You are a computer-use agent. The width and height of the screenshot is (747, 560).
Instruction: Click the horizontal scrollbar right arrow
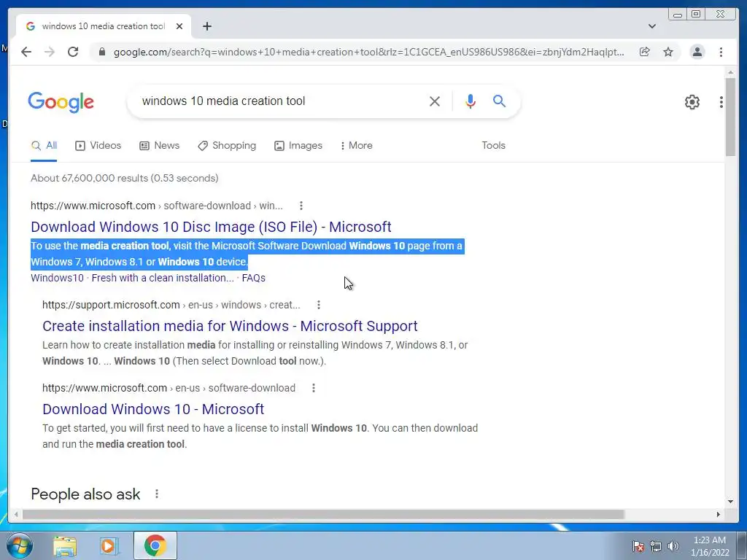719,515
